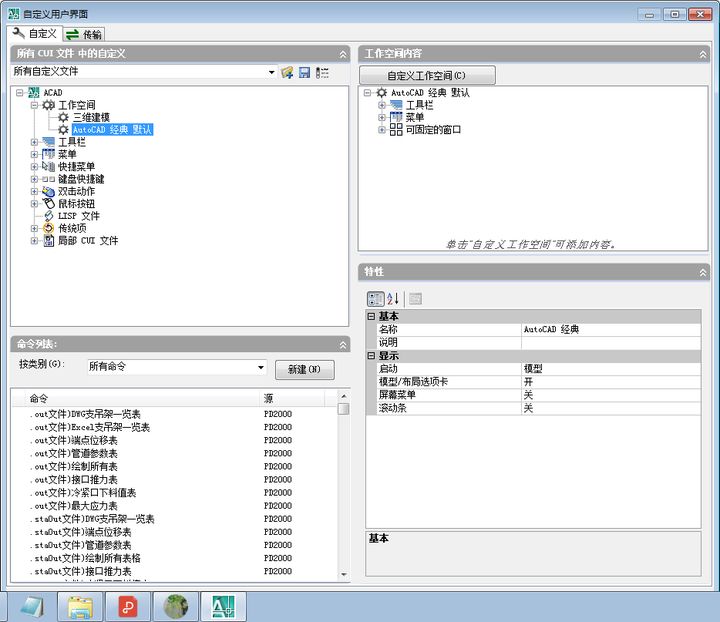This screenshot has height=622, width=720.
Task: Expand the 工具栏 node in left tree
Action: (34, 142)
